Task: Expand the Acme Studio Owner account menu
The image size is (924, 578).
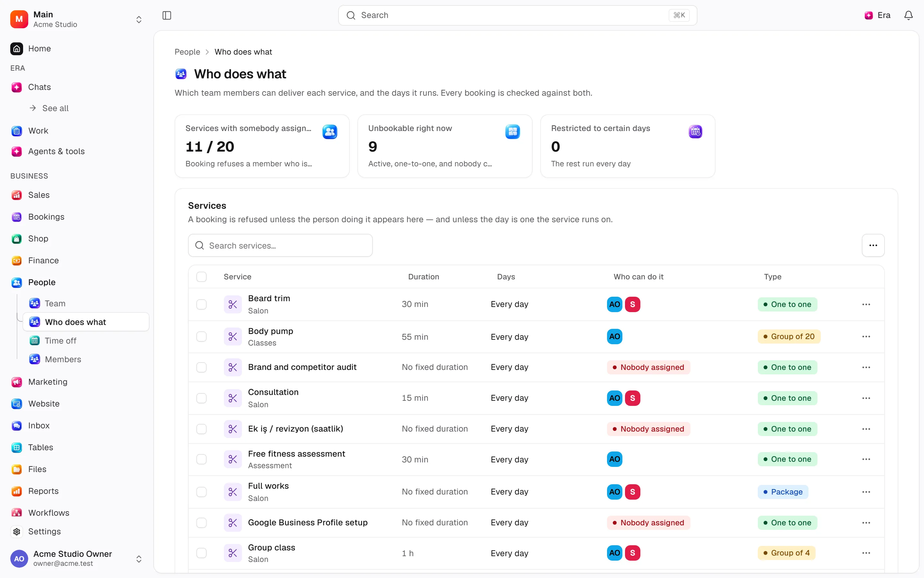Action: (x=139, y=559)
